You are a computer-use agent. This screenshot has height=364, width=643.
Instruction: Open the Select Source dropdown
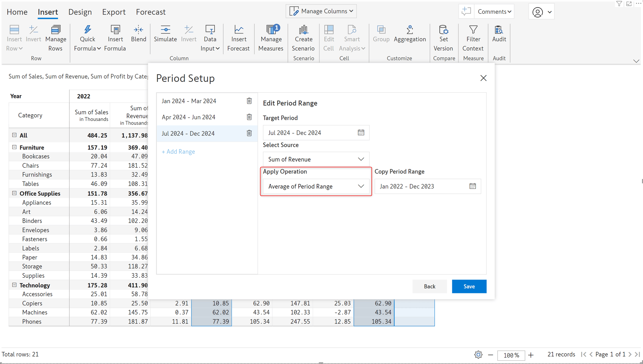[316, 159]
